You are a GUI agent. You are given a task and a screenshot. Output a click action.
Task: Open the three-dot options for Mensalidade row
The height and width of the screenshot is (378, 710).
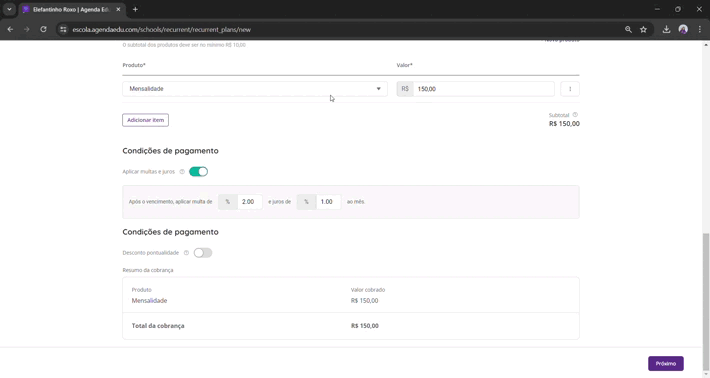point(570,89)
